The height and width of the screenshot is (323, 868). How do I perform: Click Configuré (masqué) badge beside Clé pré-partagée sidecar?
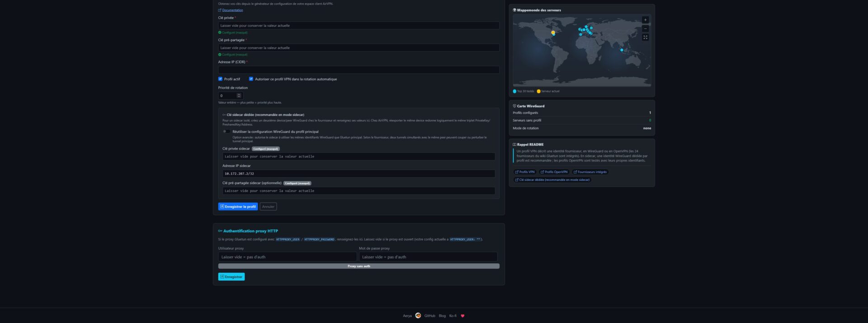click(x=297, y=183)
